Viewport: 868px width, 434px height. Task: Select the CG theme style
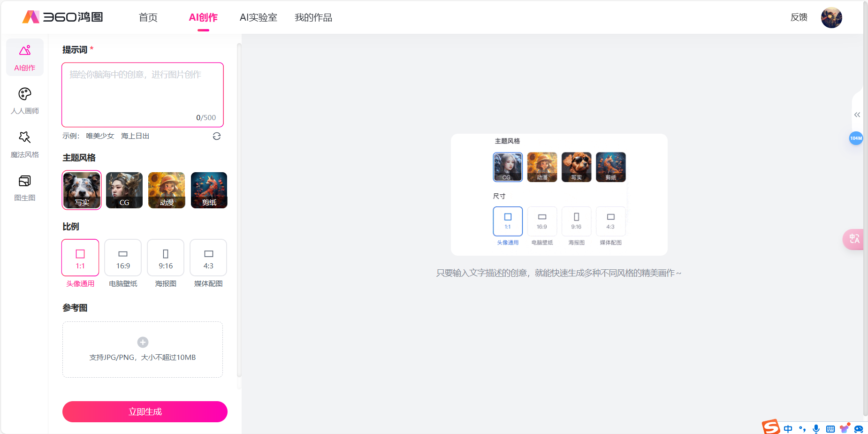(x=124, y=190)
